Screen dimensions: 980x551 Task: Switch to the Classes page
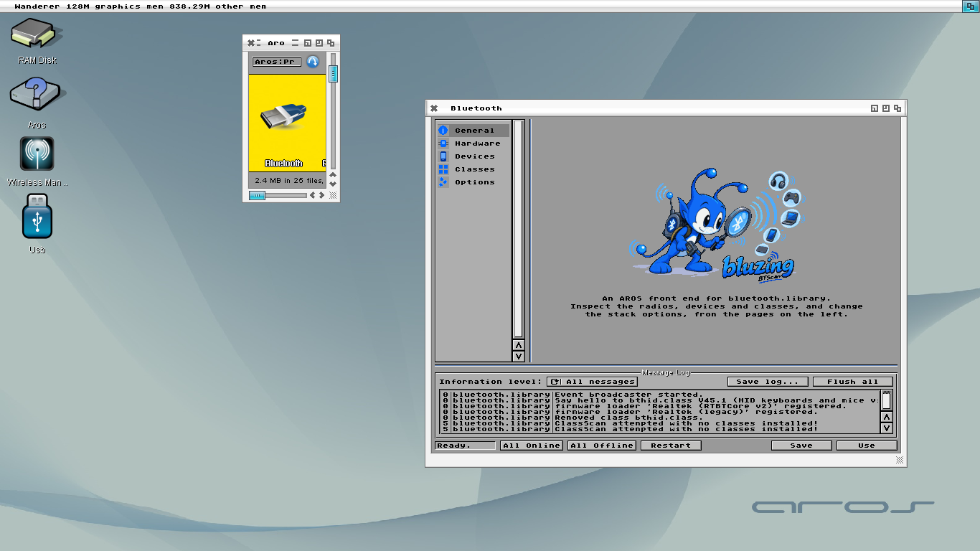coord(473,169)
